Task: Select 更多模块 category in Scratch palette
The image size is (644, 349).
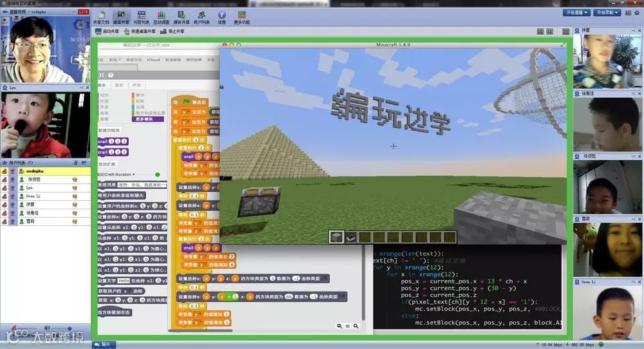Action: (x=147, y=119)
